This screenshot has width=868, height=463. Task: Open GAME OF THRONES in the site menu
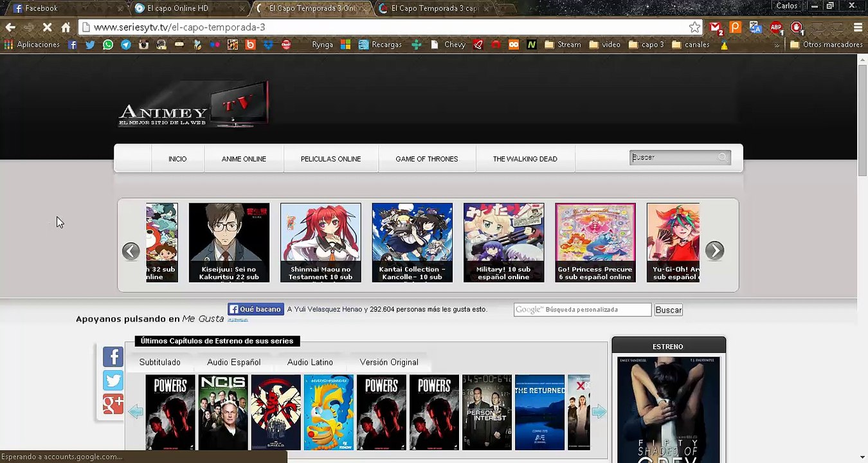427,159
